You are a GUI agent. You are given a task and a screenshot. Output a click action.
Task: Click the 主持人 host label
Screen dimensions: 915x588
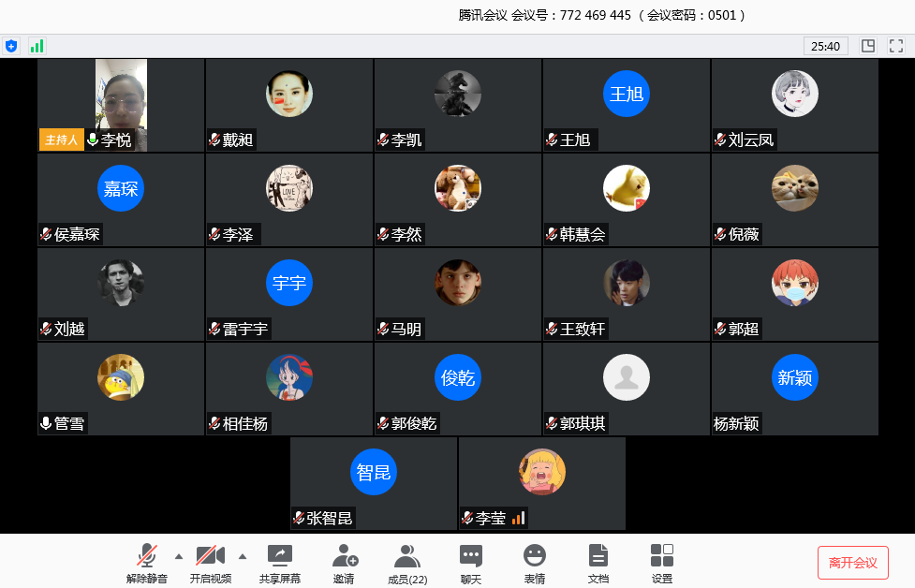point(61,140)
